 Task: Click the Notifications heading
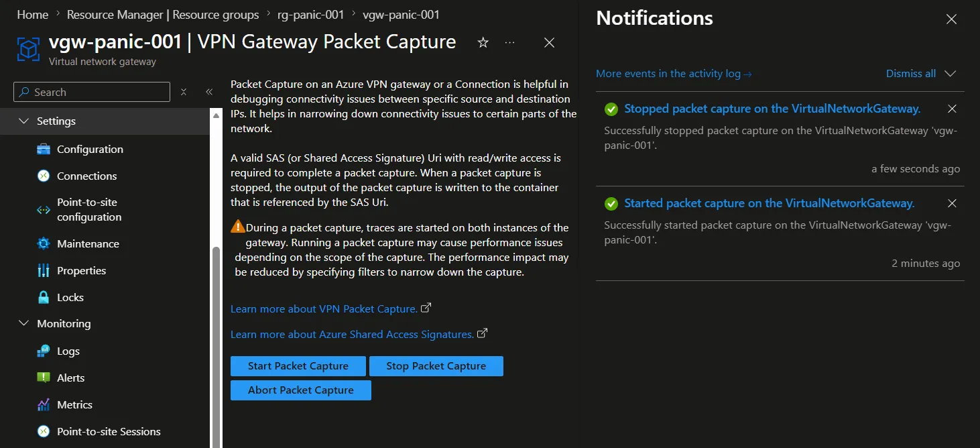[x=654, y=18]
